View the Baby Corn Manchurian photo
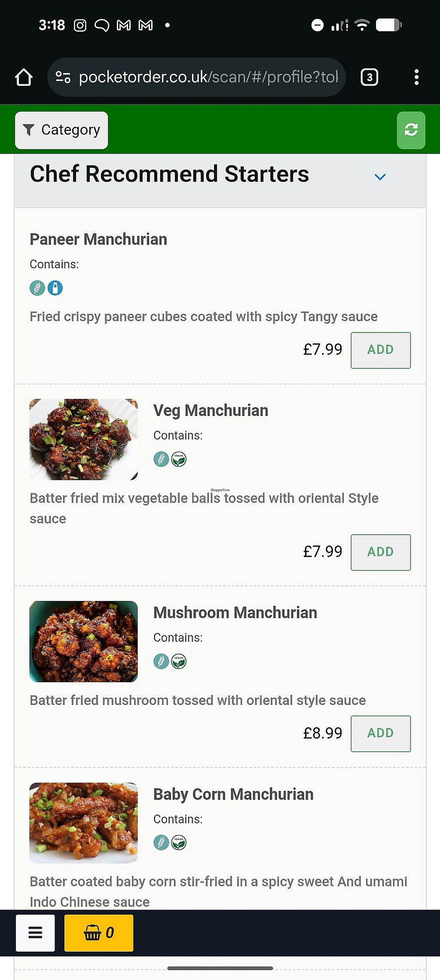 click(x=84, y=823)
